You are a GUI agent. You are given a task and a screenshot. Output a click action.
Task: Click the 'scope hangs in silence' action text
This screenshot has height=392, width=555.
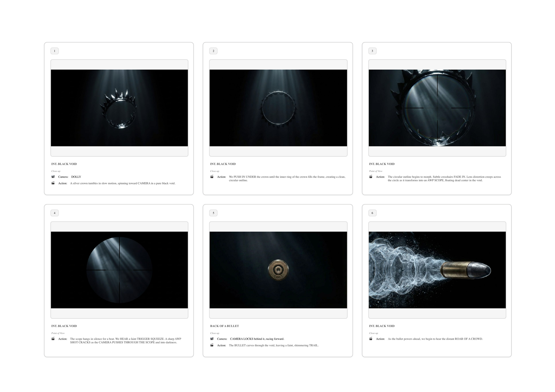pyautogui.click(x=126, y=341)
